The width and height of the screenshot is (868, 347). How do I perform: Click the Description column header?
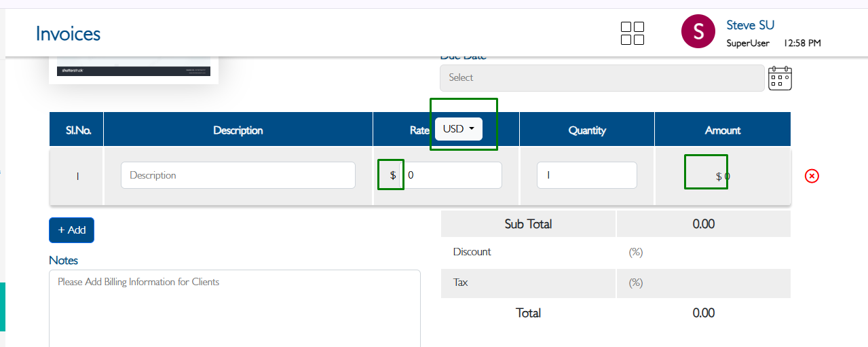[x=238, y=130]
